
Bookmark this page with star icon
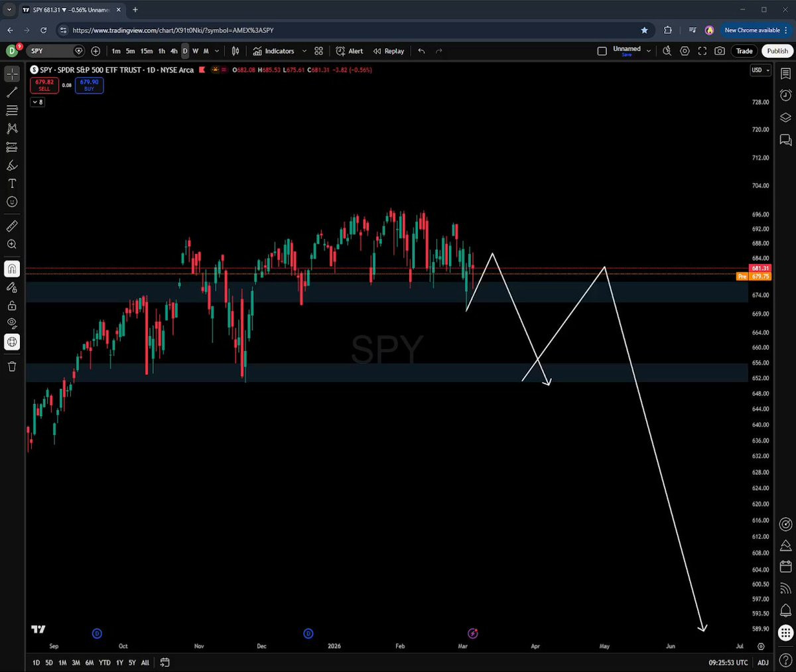tap(644, 30)
